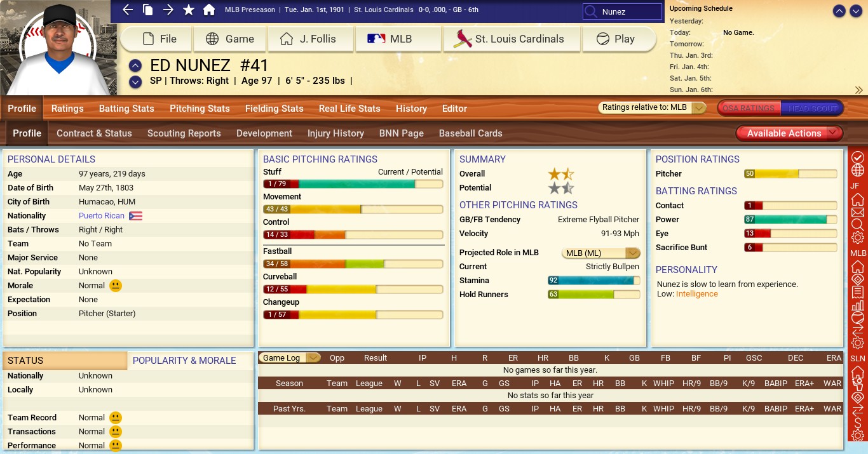Click the overall star rating in Summary
This screenshot has width=868, height=454.
click(x=561, y=174)
